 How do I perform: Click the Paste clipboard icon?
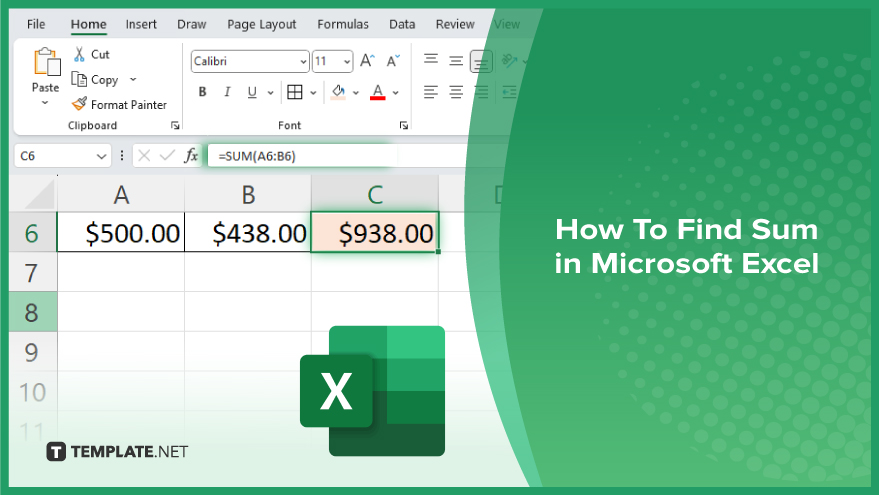[47, 62]
